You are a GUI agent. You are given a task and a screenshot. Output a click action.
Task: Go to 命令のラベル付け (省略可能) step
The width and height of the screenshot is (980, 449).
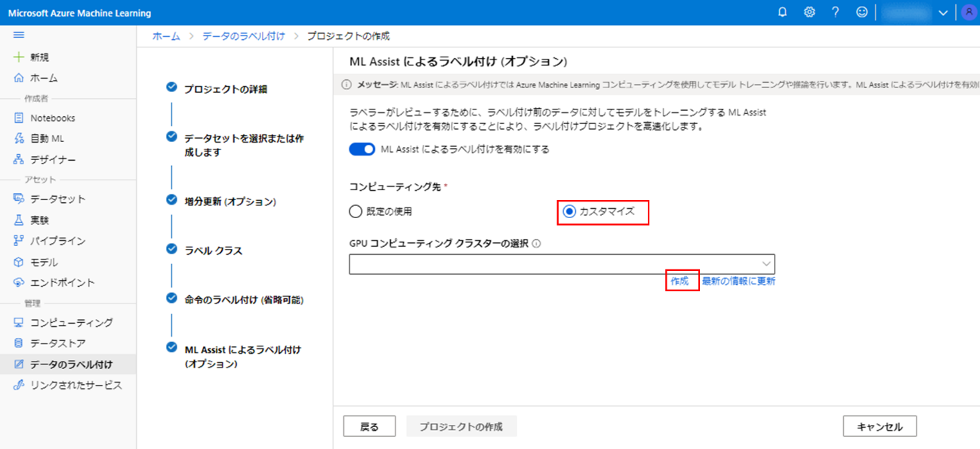pyautogui.click(x=244, y=300)
